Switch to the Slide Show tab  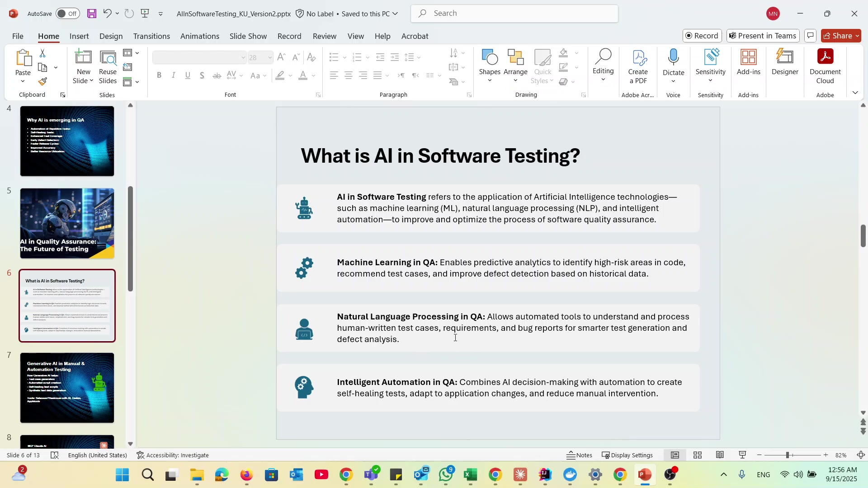[248, 36]
